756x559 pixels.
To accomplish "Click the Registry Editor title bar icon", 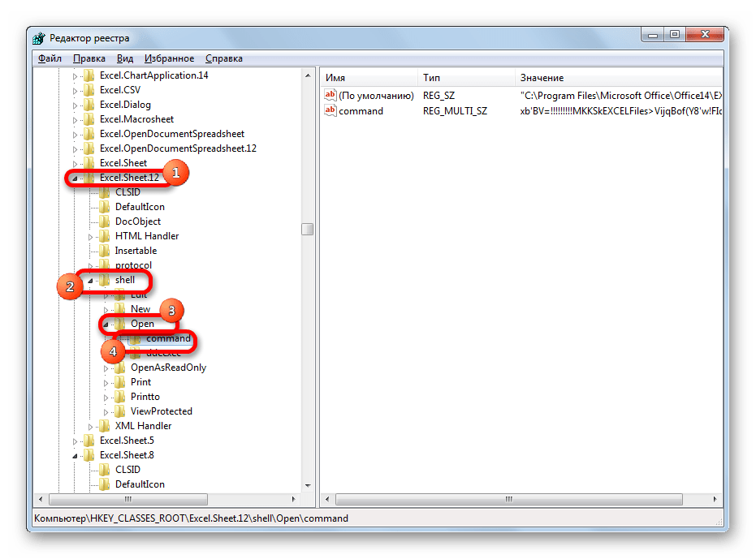I will point(39,38).
